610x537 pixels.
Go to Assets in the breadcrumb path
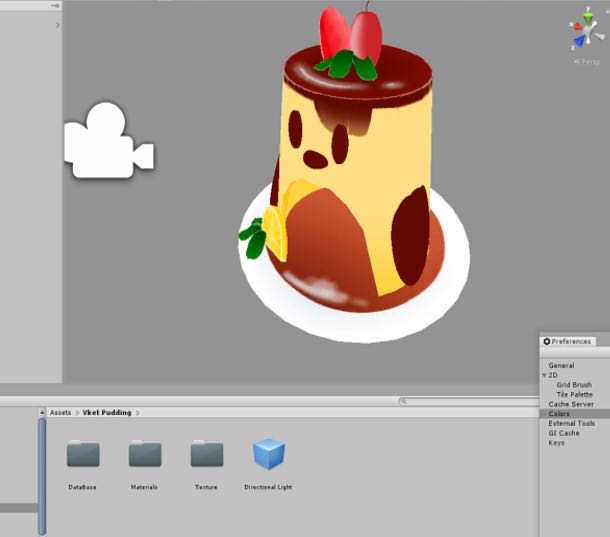60,412
